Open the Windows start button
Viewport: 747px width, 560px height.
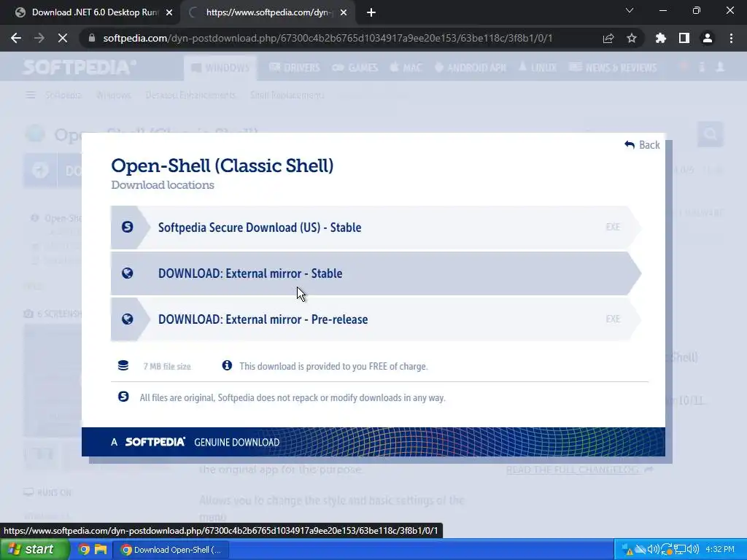(35, 550)
